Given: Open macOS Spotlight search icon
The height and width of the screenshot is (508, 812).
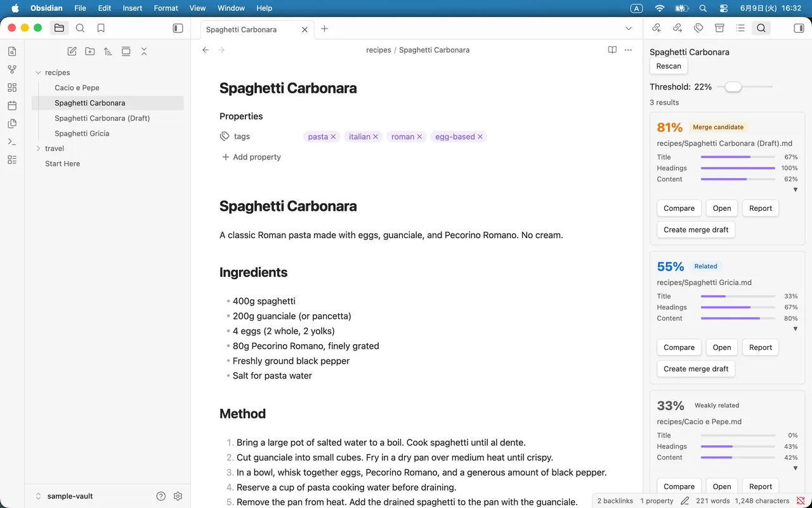Looking at the screenshot, I should coord(702,8).
